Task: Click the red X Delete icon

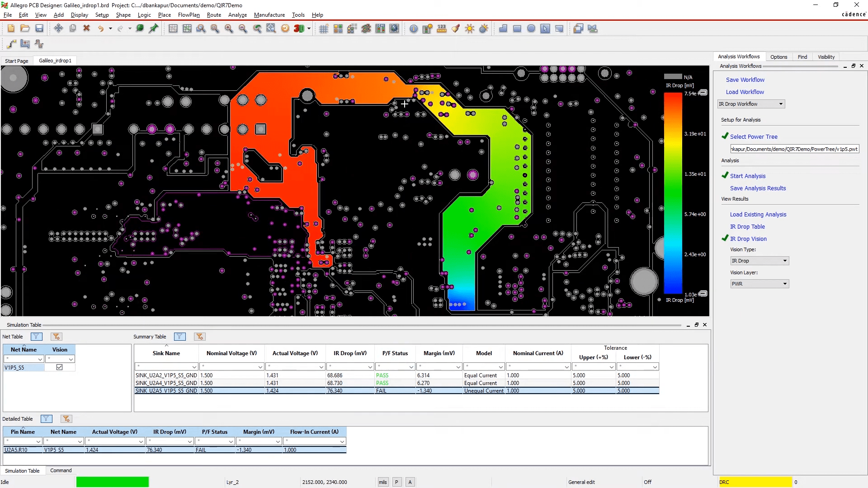Action: tap(86, 28)
